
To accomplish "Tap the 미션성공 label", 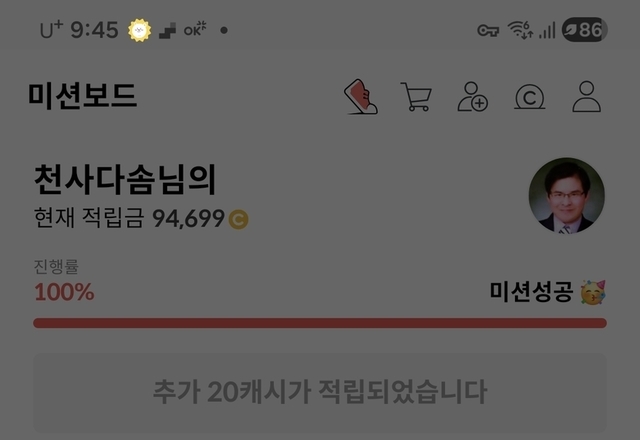I will click(x=531, y=292).
